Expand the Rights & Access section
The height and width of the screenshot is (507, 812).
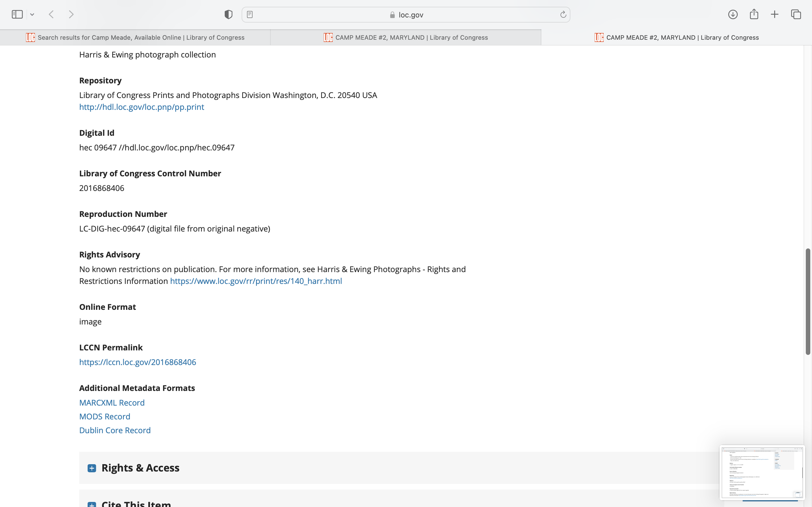coord(92,468)
